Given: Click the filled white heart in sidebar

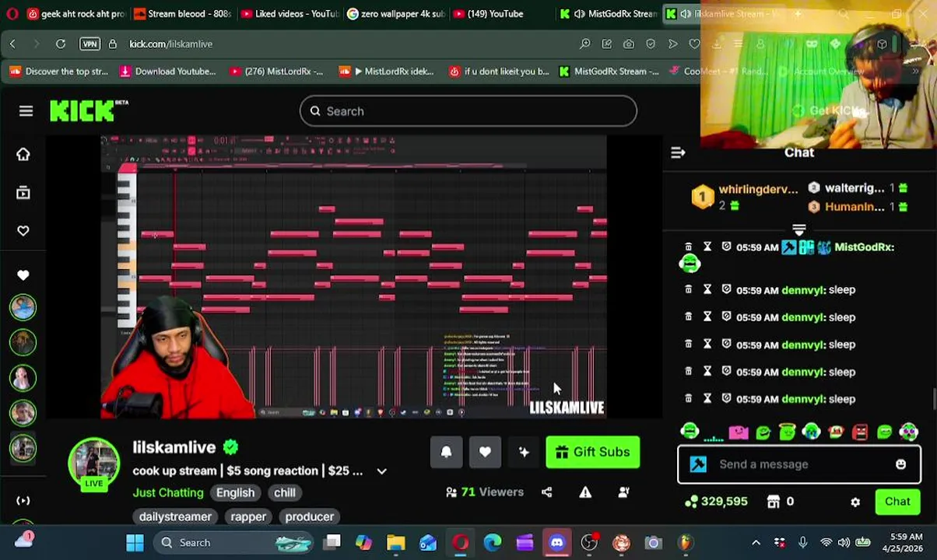Looking at the screenshot, I should (23, 275).
